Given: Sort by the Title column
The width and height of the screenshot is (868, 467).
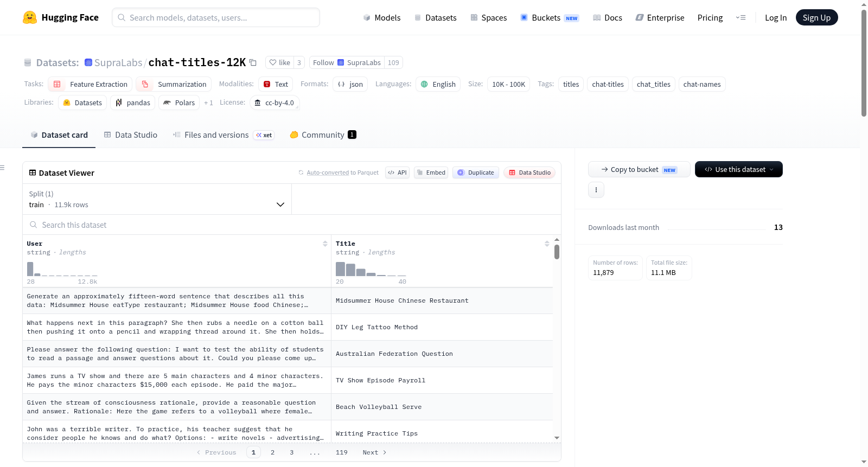Looking at the screenshot, I should coord(547,244).
